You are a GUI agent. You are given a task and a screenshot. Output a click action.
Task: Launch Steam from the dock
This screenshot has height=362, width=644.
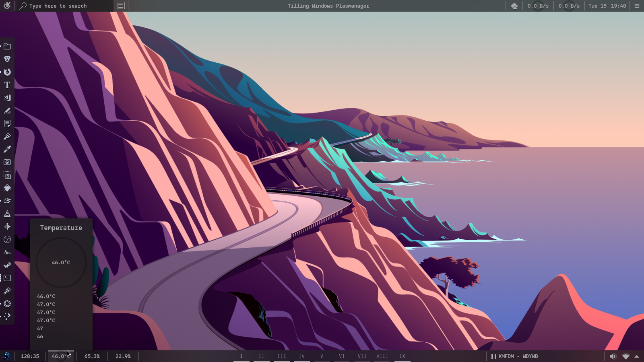click(x=7, y=265)
